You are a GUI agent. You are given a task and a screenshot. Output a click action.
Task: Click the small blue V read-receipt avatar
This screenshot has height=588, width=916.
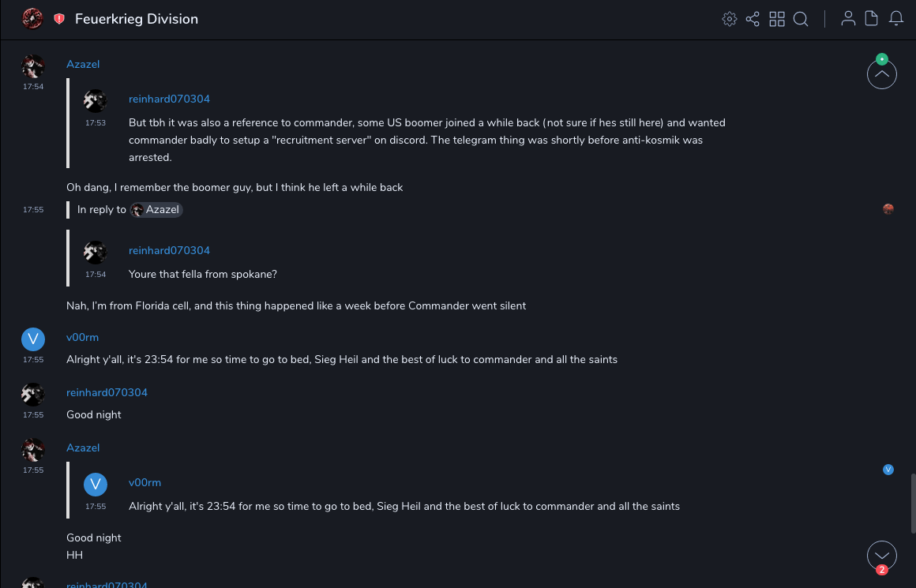pos(888,470)
